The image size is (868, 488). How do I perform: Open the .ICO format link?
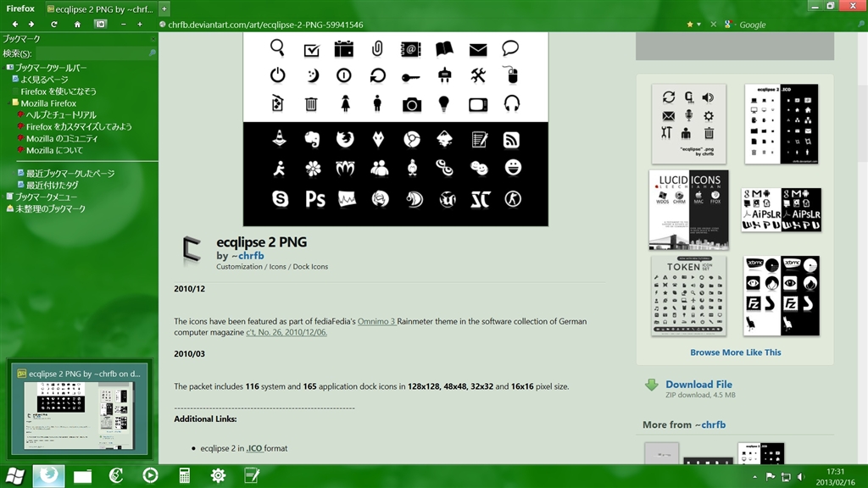[254, 448]
